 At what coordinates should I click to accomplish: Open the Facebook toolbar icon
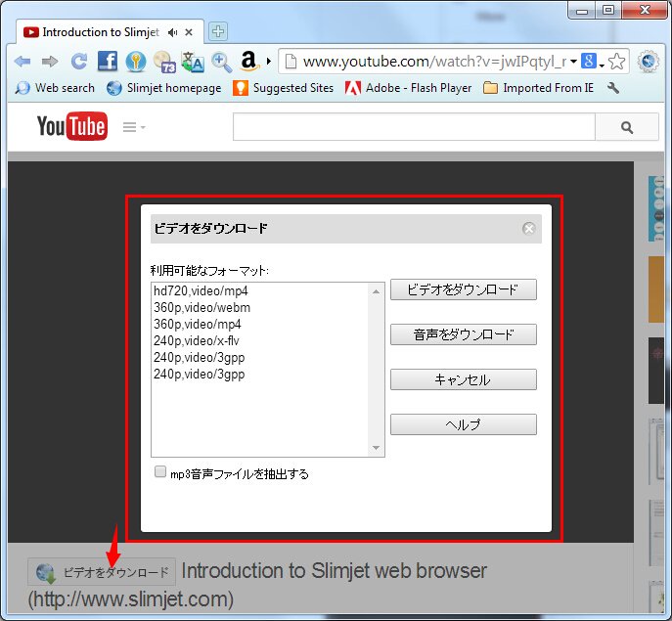click(x=108, y=62)
